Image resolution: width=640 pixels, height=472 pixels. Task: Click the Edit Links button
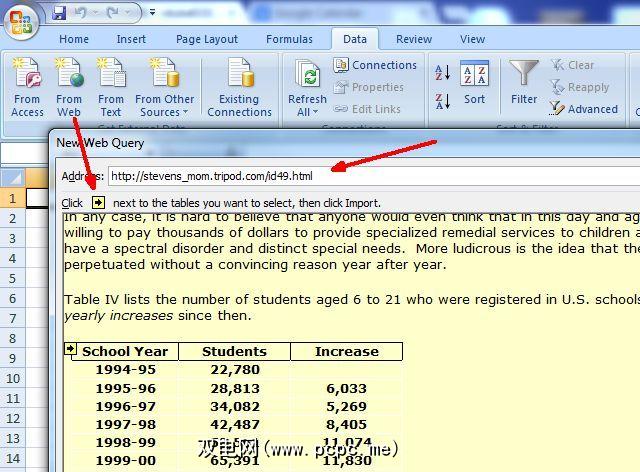[x=367, y=109]
